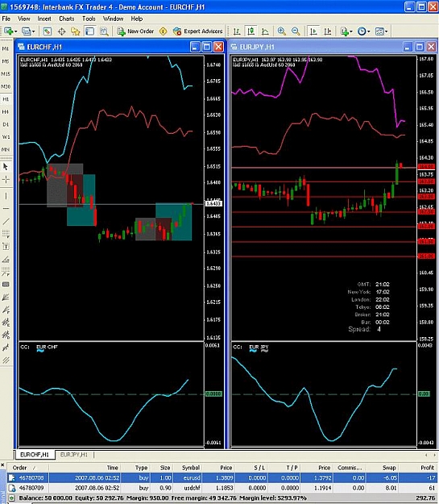Switch chart to Line Chart style
This screenshot has height=504, width=439.
(265, 31)
